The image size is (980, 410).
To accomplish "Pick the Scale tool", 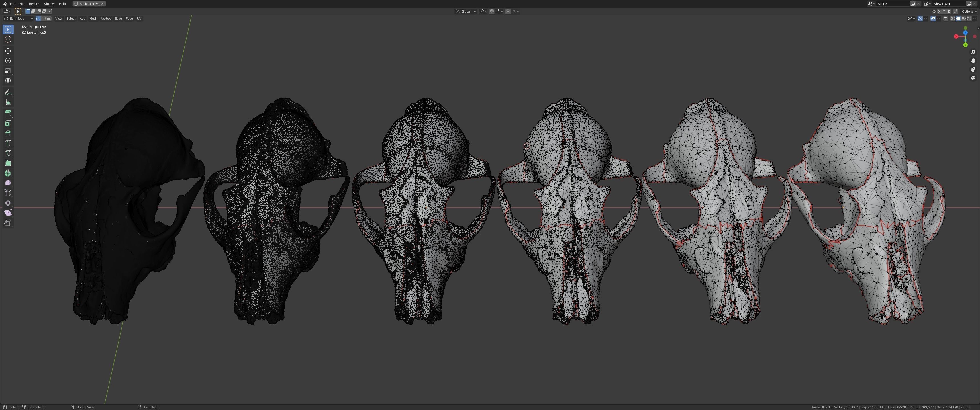I will [8, 71].
